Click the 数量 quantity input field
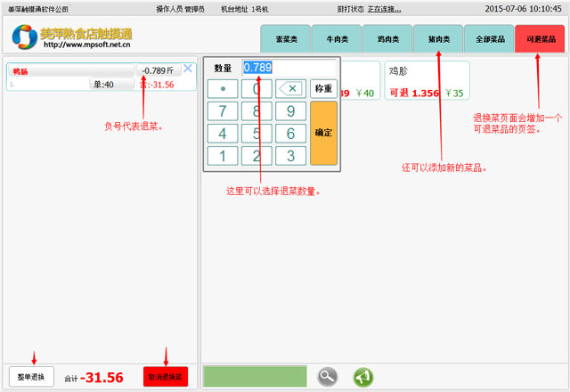The width and height of the screenshot is (570, 392). 289,68
